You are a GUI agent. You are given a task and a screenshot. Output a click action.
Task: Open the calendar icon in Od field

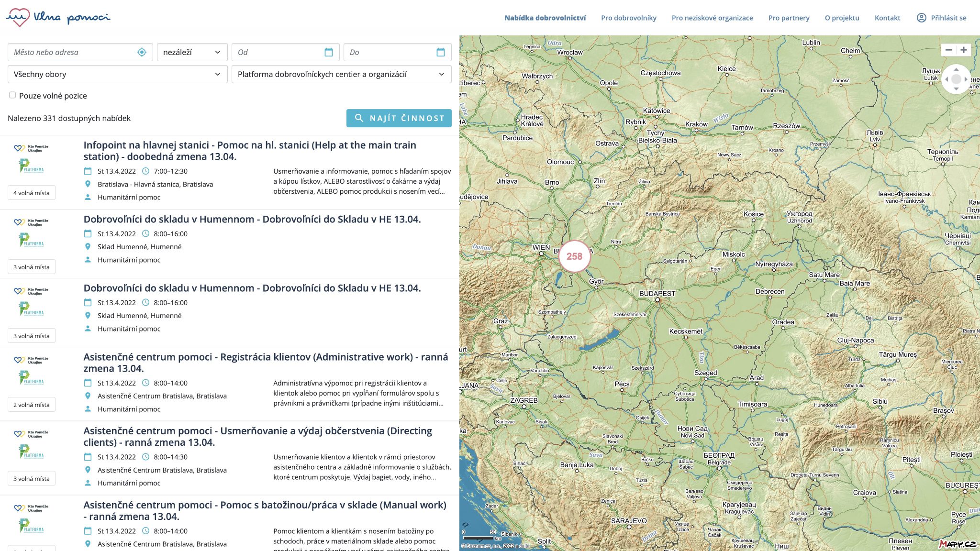tap(329, 52)
